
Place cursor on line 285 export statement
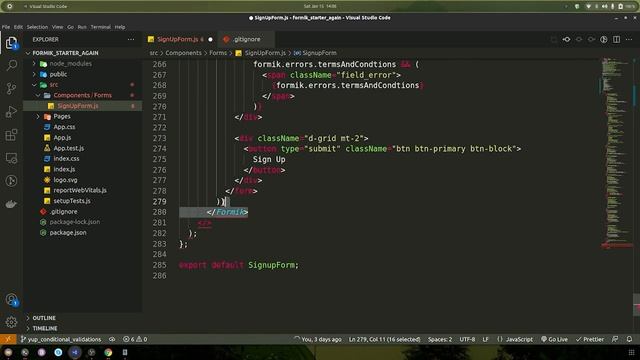click(x=238, y=265)
